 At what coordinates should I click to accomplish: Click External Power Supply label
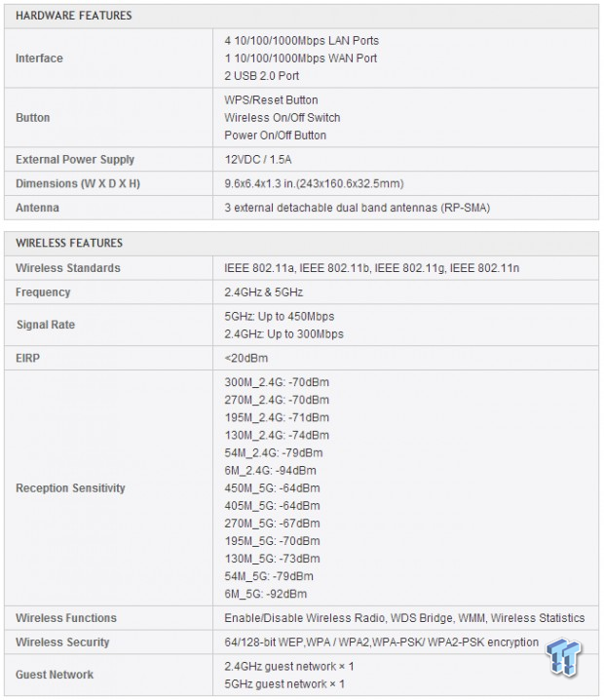(75, 159)
